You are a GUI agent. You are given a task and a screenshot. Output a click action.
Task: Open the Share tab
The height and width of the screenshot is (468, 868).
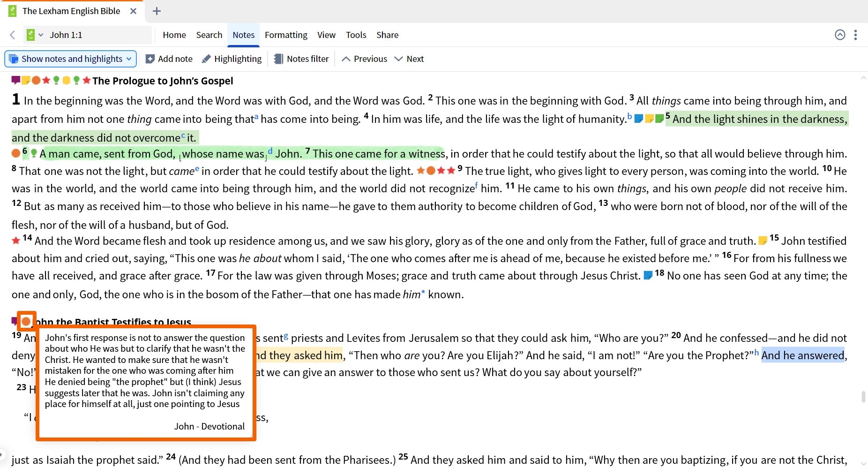coord(387,35)
